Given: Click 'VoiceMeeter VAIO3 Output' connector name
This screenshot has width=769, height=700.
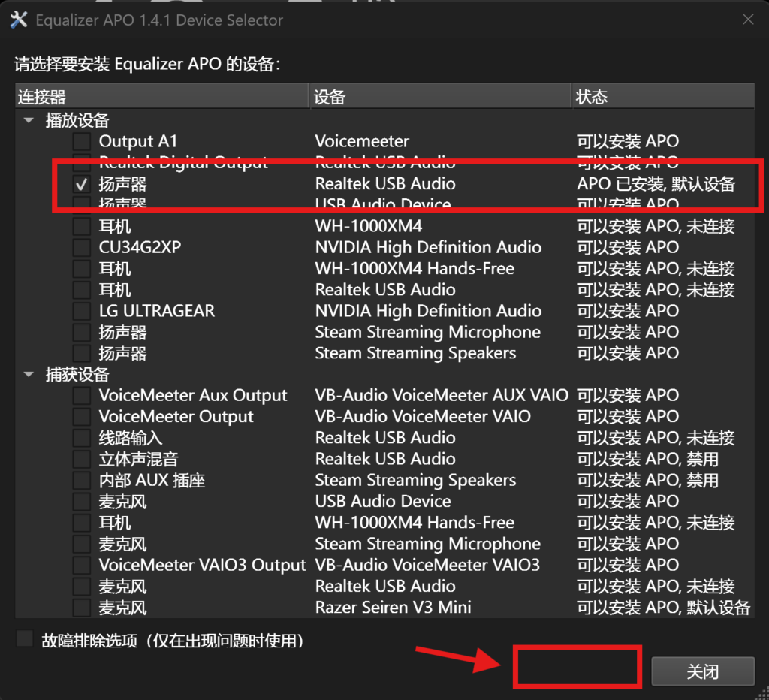Looking at the screenshot, I should [203, 565].
